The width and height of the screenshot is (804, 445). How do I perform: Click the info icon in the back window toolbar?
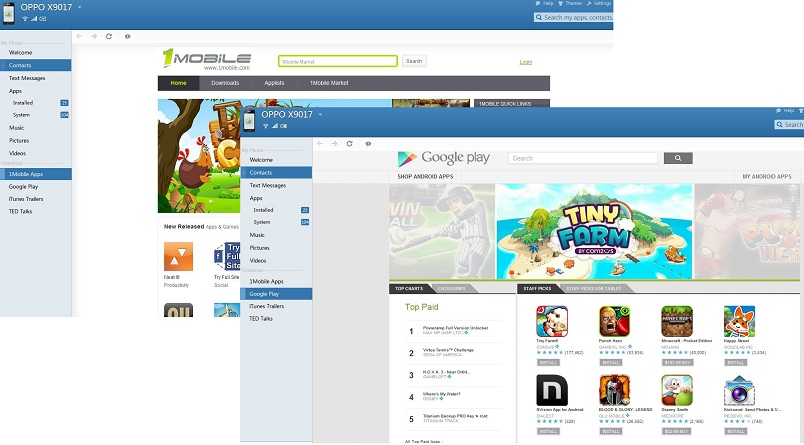[128, 36]
